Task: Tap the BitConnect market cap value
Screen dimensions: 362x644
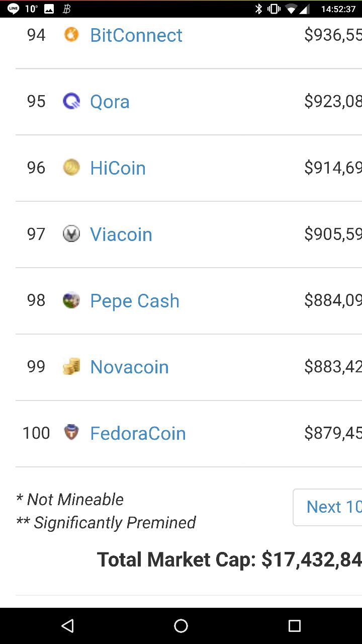Action: point(333,35)
